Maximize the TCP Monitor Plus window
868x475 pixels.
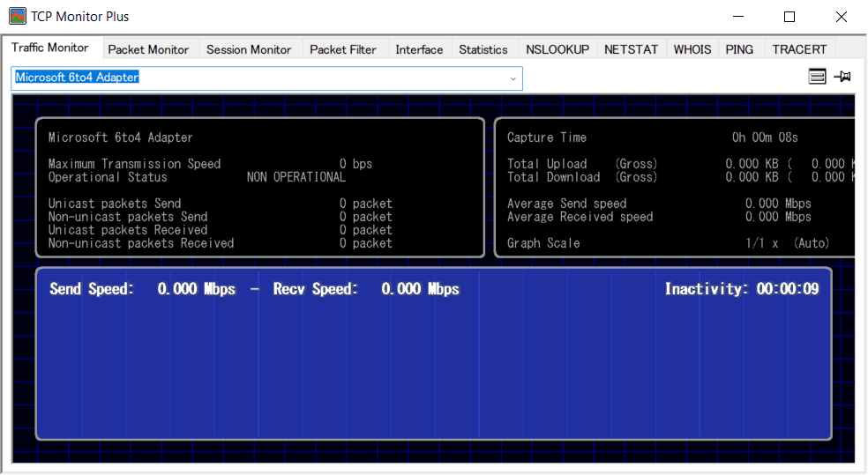tap(789, 17)
